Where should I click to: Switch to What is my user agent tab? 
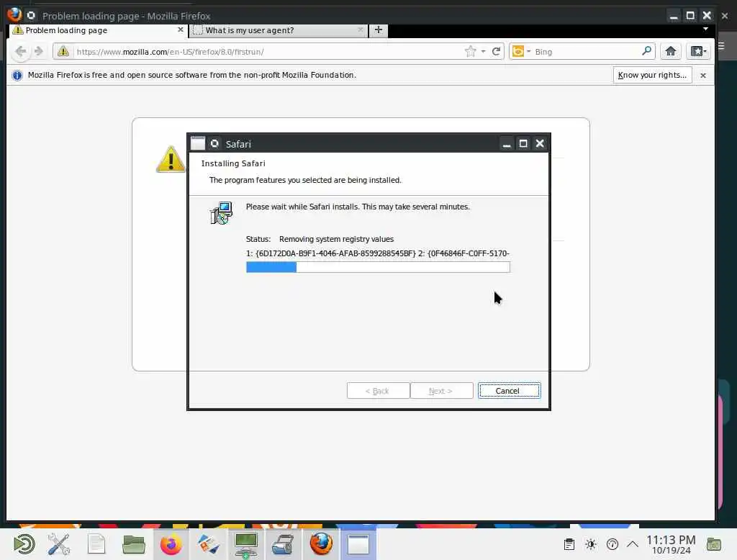coord(279,30)
